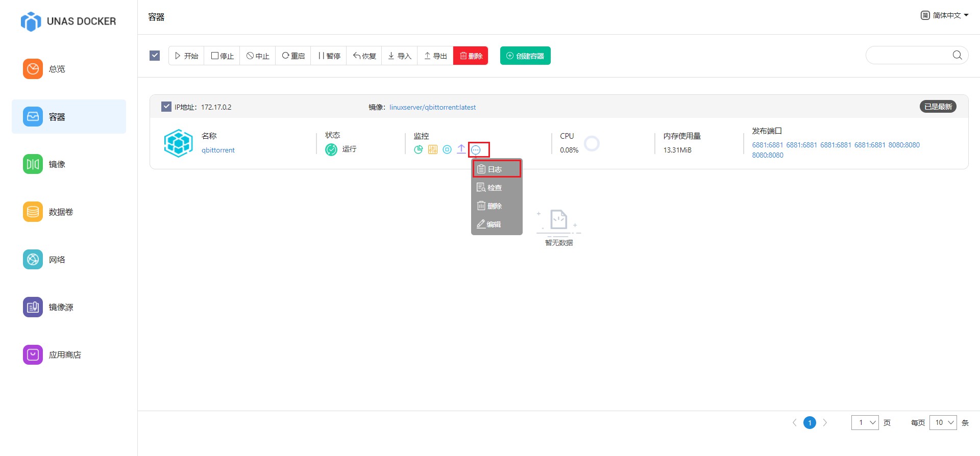Uncheck the qbittorrent container checkbox

tap(166, 107)
